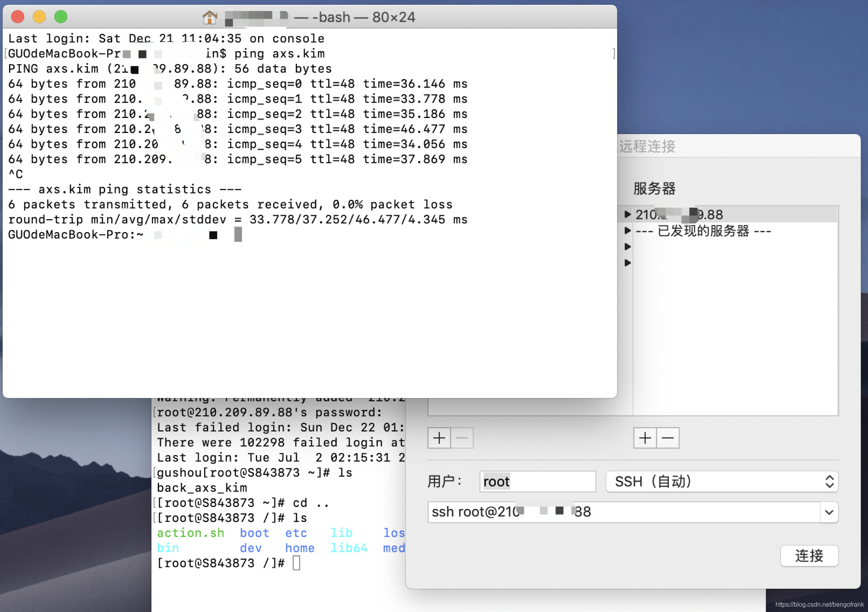Click the third disclosure triangle in server list

click(x=628, y=247)
